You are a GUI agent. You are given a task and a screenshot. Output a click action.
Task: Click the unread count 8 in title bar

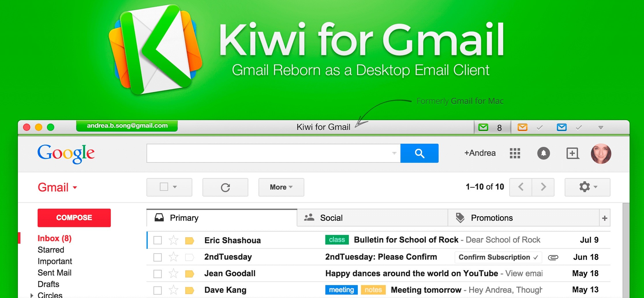[x=499, y=128]
